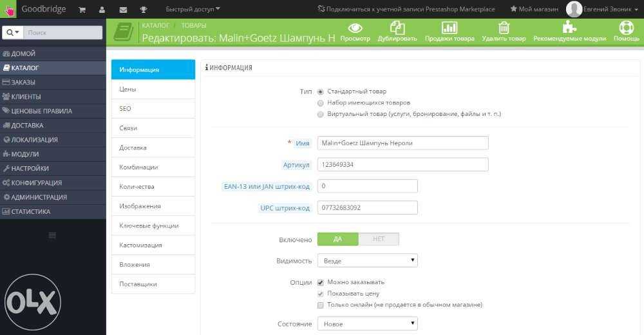Open Каталог in the sidebar

[x=53, y=68]
